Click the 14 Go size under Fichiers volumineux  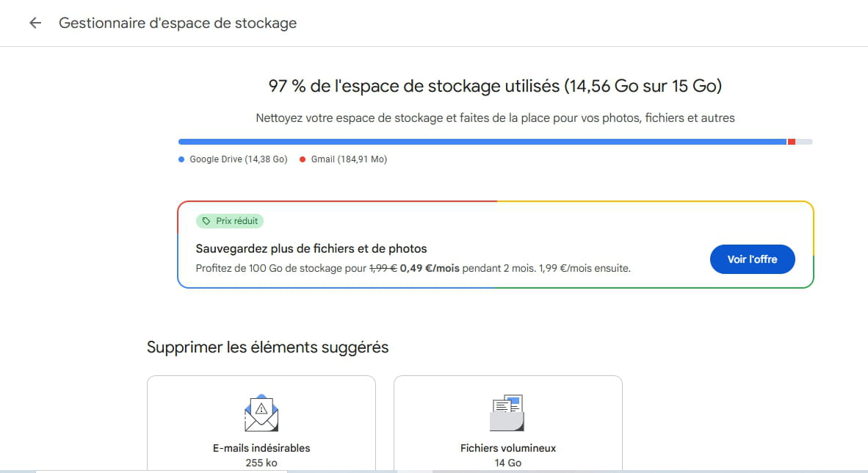pos(507,463)
